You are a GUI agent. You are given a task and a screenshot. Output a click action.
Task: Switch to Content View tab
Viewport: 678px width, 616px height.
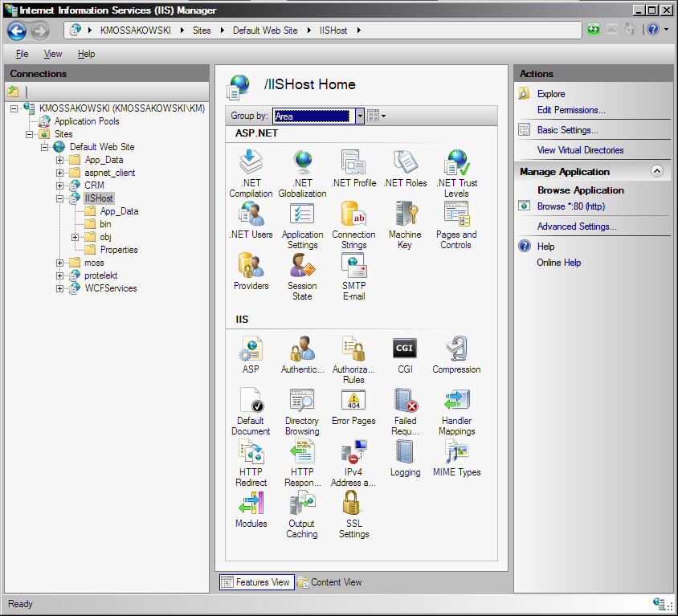[329, 582]
